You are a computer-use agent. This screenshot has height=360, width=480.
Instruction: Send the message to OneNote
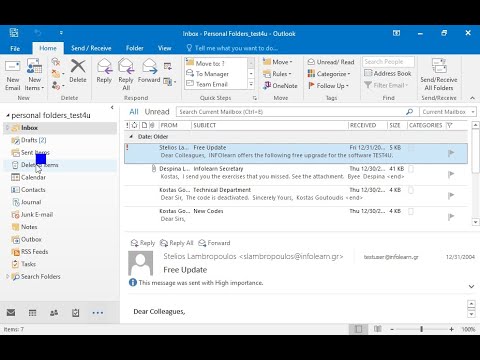pyautogui.click(x=280, y=86)
